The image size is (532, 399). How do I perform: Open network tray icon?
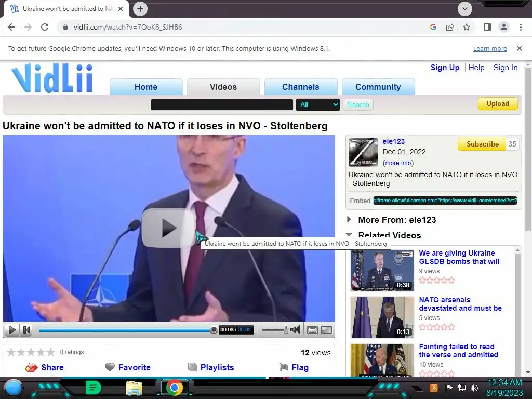click(462, 388)
